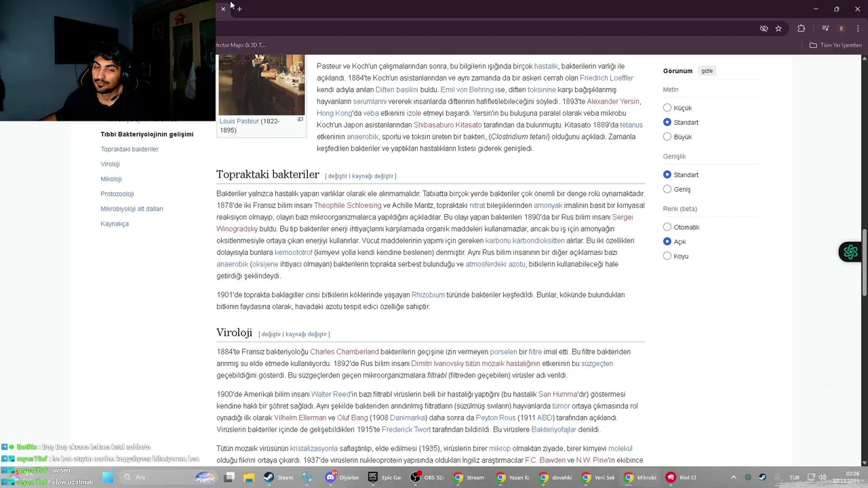This screenshot has height=488, width=868.
Task: Select Açık color mode
Action: click(x=667, y=241)
